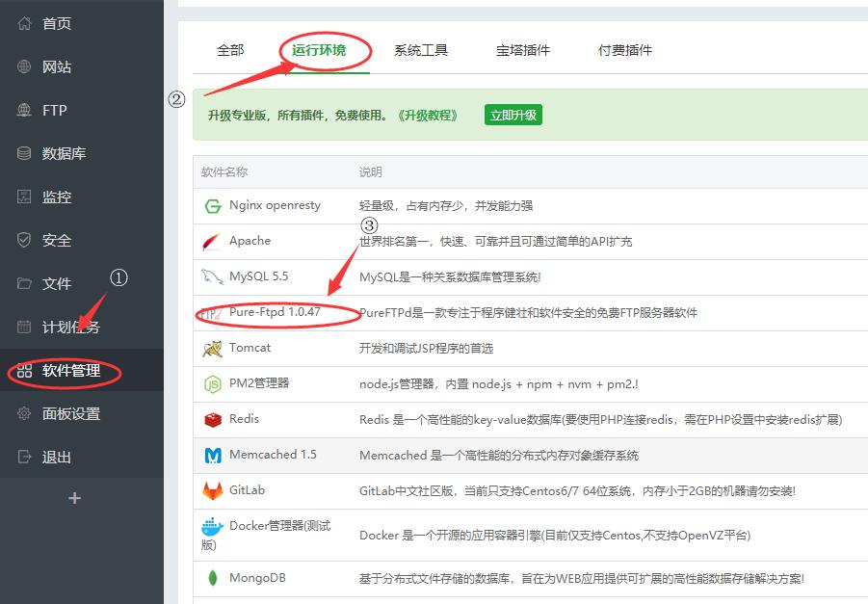The image size is (868, 604).
Task: Click the MySQL dolphin icon
Action: click(214, 276)
